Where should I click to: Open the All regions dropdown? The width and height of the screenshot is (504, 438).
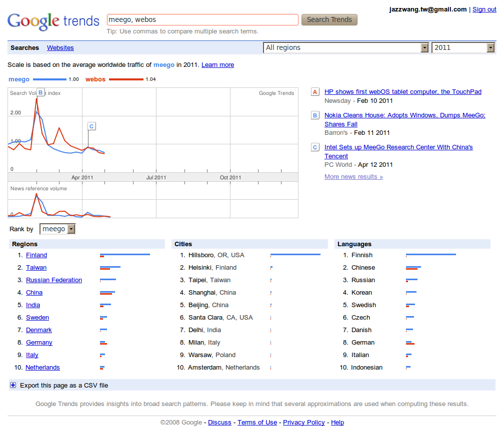[x=346, y=47]
